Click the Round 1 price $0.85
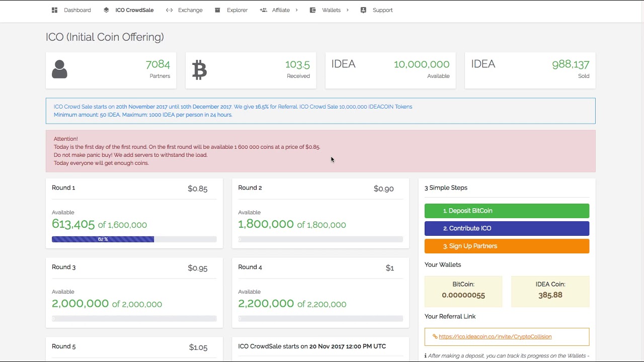Viewport: 644px width, 362px height. (x=197, y=189)
